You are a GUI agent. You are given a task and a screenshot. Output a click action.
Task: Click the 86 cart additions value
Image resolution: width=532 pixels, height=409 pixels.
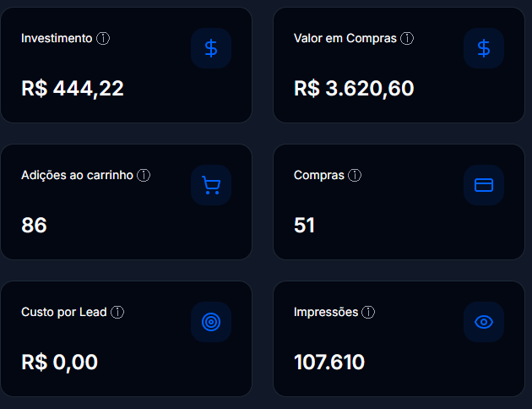[34, 225]
